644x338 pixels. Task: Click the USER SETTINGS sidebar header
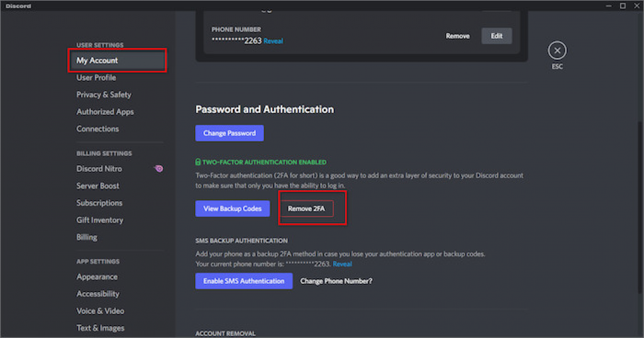point(100,45)
